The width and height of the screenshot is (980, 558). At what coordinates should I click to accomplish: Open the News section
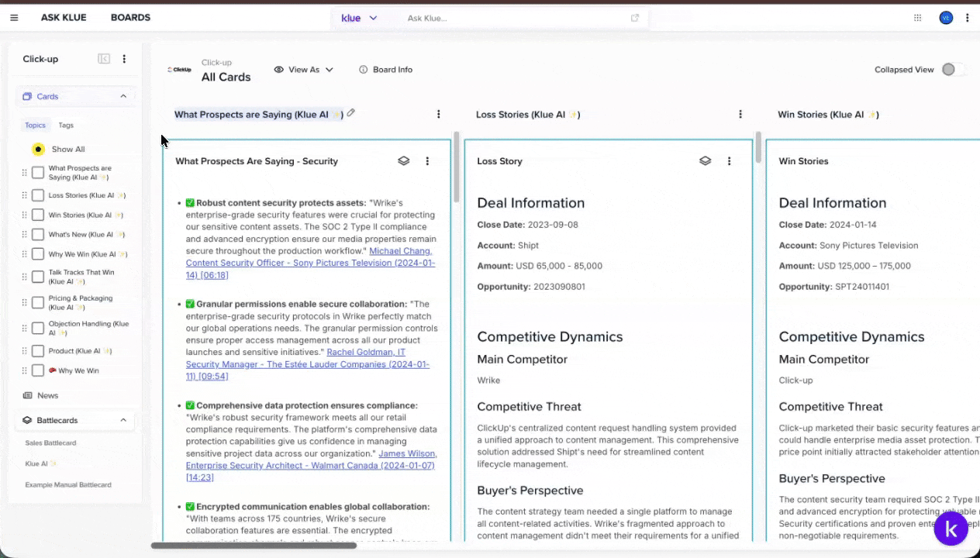48,395
